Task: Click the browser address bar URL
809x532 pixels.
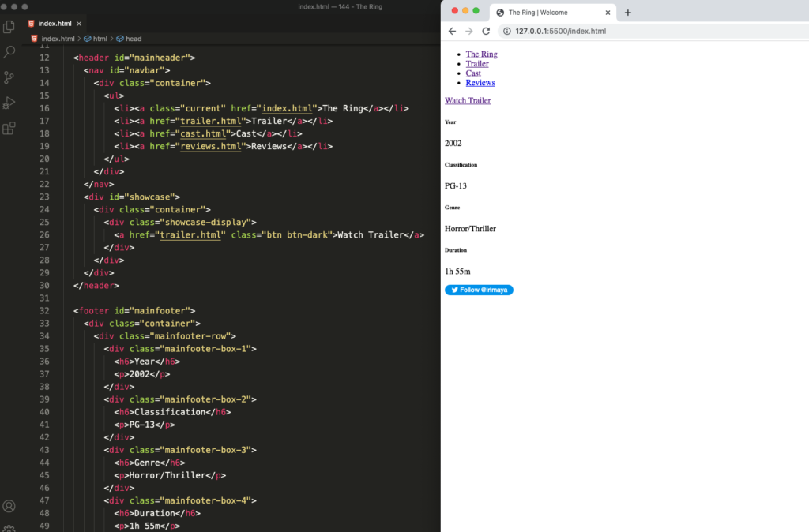Action: 560,31
